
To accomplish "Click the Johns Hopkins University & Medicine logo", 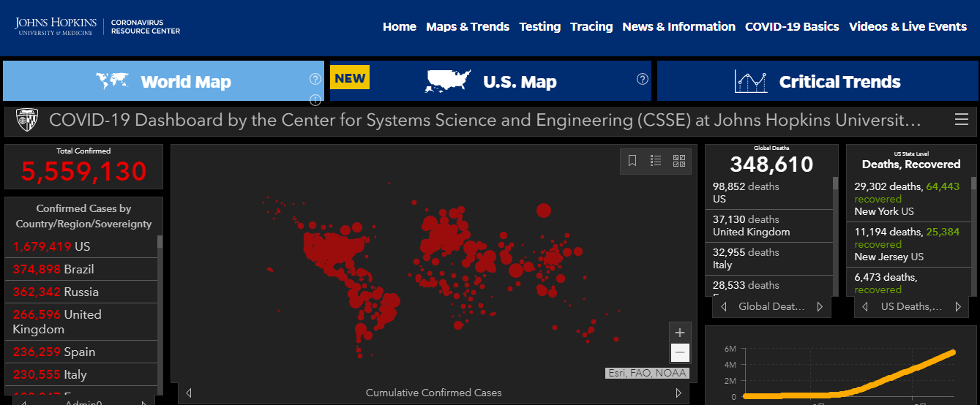I will point(55,26).
